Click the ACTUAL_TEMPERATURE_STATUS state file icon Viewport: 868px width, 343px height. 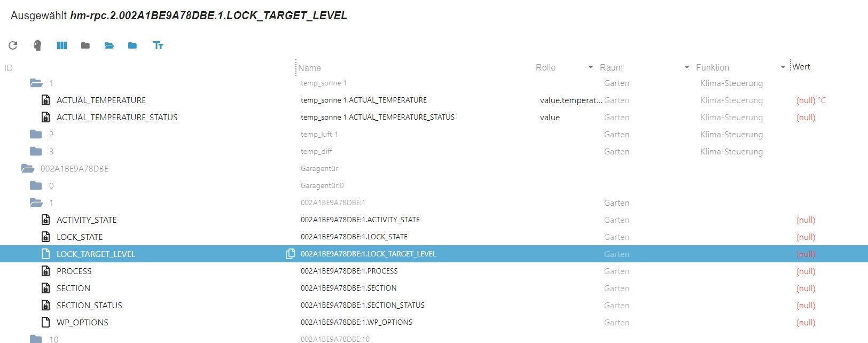(x=46, y=117)
